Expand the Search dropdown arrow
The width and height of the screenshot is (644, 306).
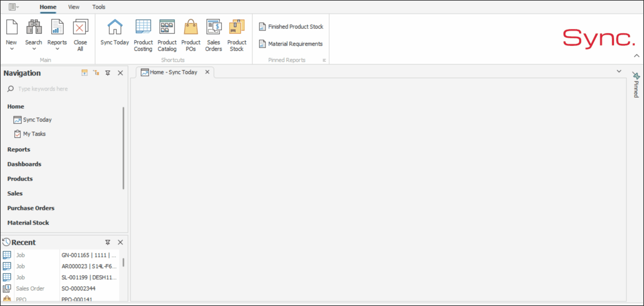click(34, 49)
